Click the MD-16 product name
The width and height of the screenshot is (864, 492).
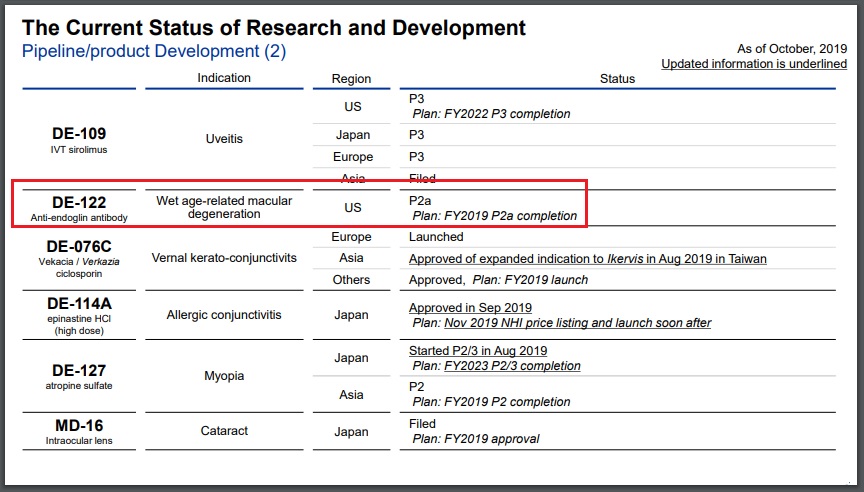click(x=79, y=425)
